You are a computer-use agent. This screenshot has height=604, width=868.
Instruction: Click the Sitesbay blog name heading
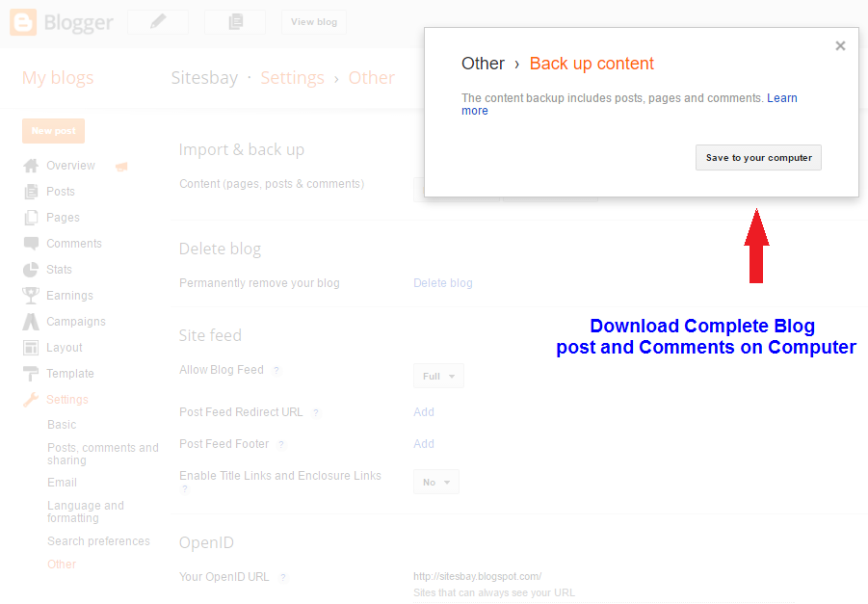(204, 78)
